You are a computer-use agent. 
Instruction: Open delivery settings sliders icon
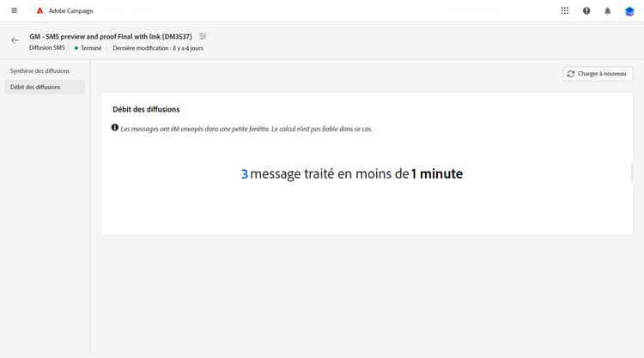tap(203, 36)
